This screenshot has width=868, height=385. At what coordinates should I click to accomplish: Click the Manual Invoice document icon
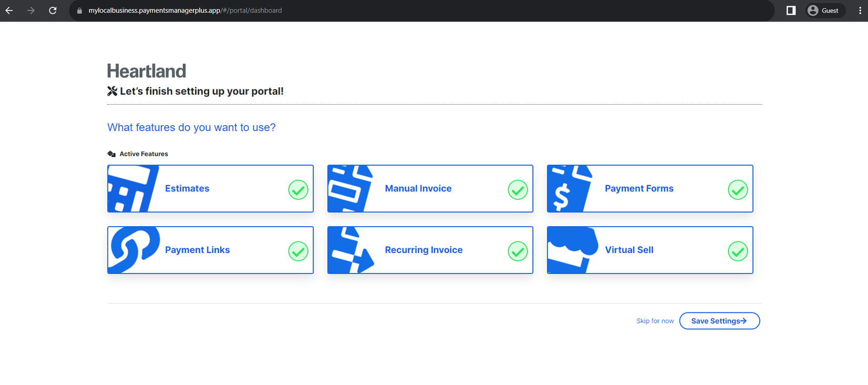pos(350,189)
